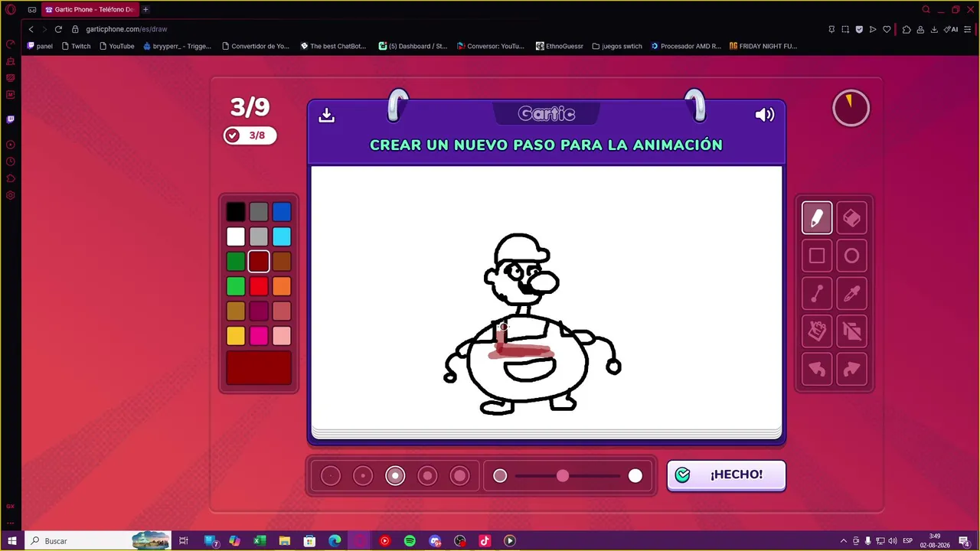Open the Procesador AMD R... bookmark
Image resolution: width=980 pixels, height=551 pixels.
coord(686,46)
